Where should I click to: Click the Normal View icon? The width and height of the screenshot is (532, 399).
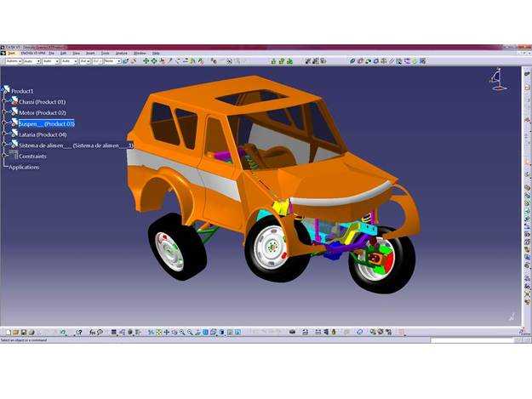[197, 333]
